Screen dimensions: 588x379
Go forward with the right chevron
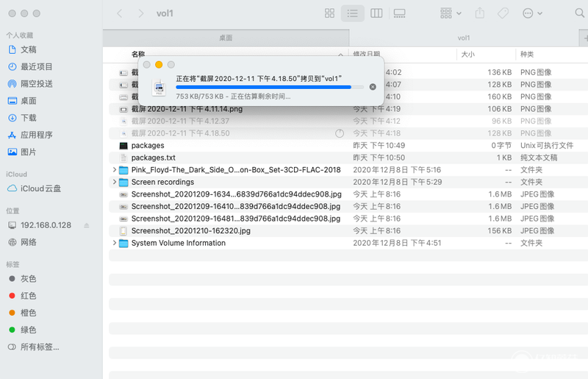click(x=140, y=13)
